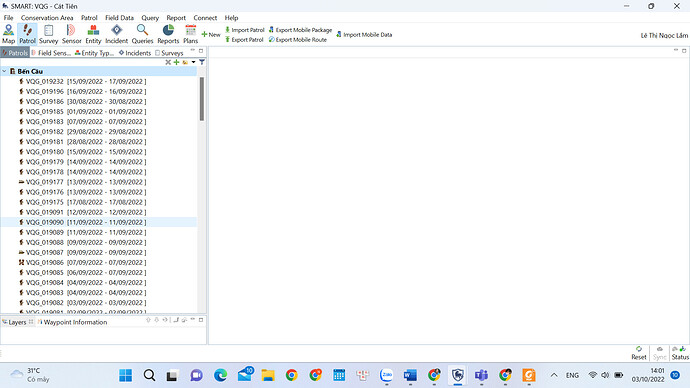The height and width of the screenshot is (388, 690).
Task: Switch to the Surveys tab
Action: click(169, 53)
